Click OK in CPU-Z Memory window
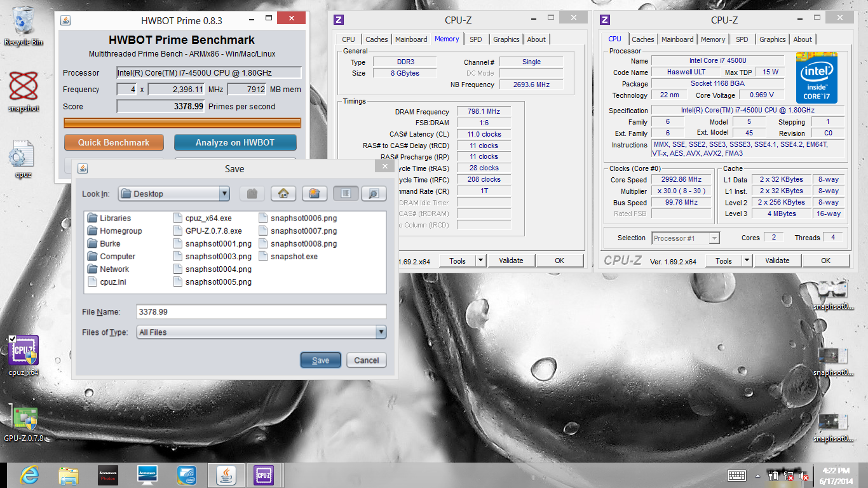This screenshot has width=868, height=488. (559, 261)
